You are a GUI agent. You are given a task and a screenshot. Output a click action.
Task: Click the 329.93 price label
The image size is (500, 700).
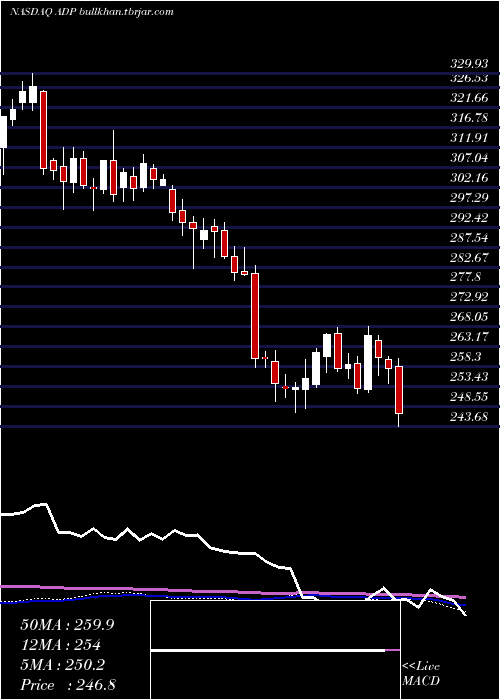pos(469,65)
